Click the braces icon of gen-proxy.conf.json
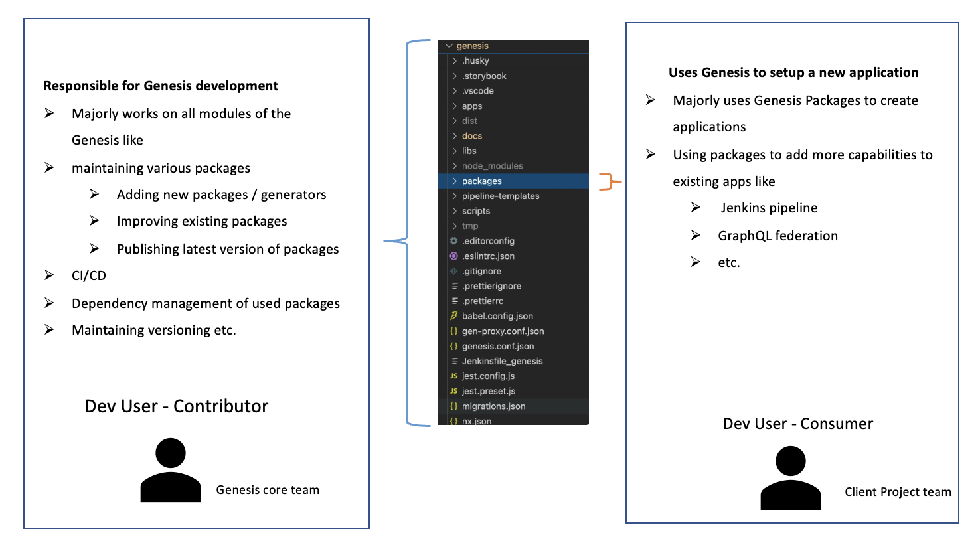This screenshot has width=980, height=547. click(454, 331)
